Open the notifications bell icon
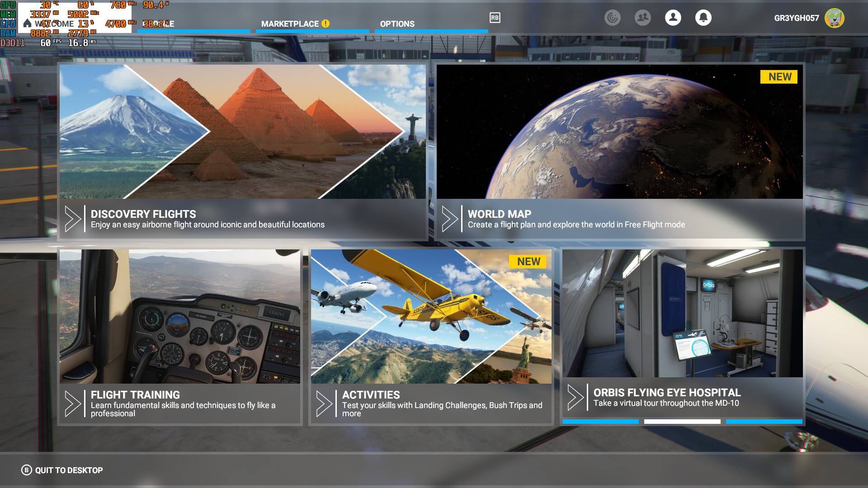The image size is (868, 488). [703, 18]
